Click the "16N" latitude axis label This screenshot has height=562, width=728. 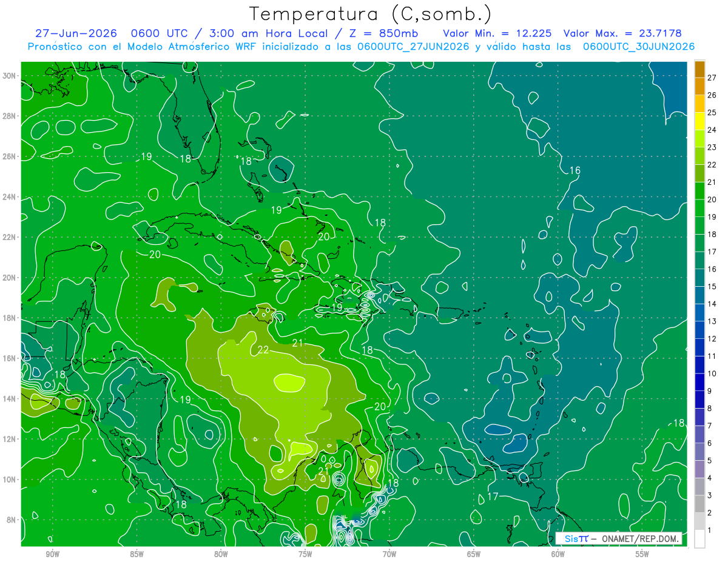(9, 358)
